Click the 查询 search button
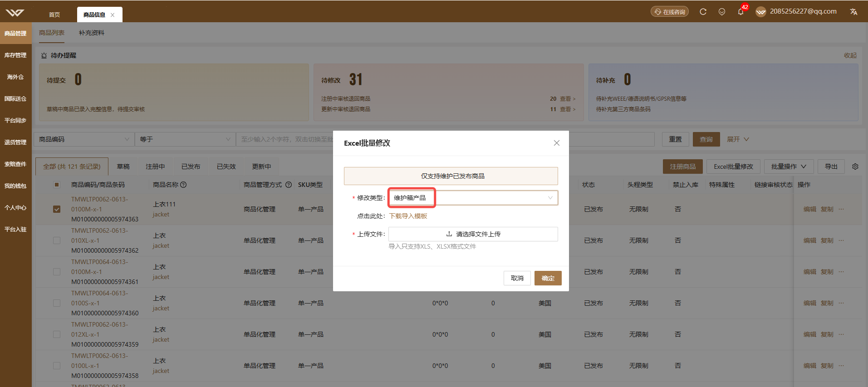 click(706, 139)
